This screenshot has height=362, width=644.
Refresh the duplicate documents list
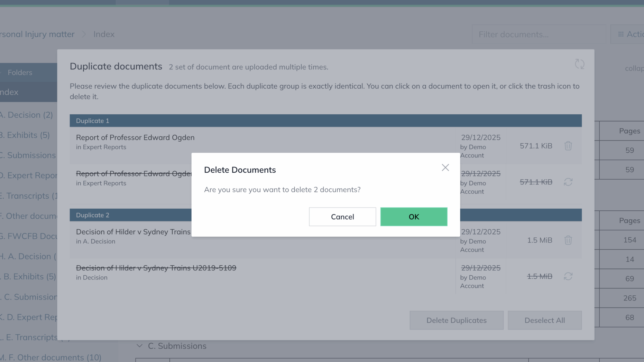point(579,64)
